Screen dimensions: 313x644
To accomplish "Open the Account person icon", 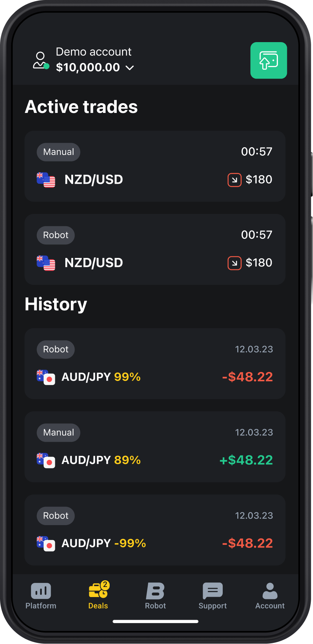I will (270, 591).
